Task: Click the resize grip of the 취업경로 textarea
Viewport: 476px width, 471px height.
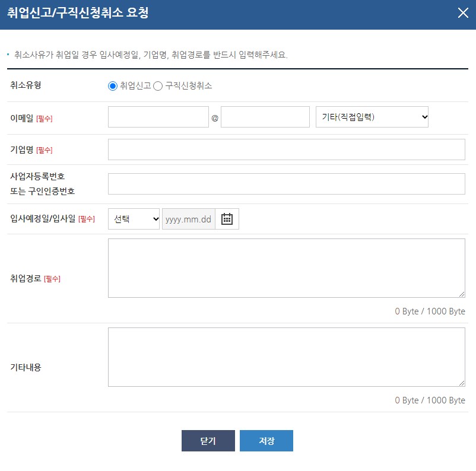Action: pyautogui.click(x=462, y=294)
